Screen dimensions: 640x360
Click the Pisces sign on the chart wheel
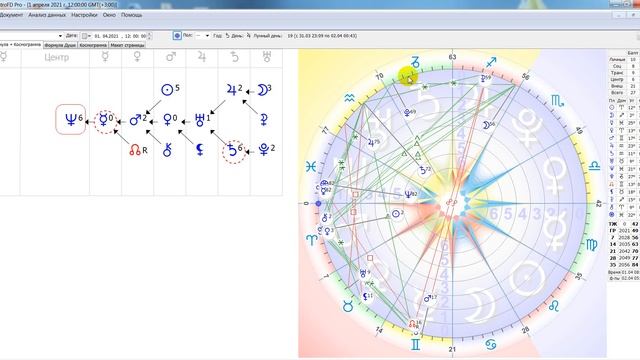(311, 167)
